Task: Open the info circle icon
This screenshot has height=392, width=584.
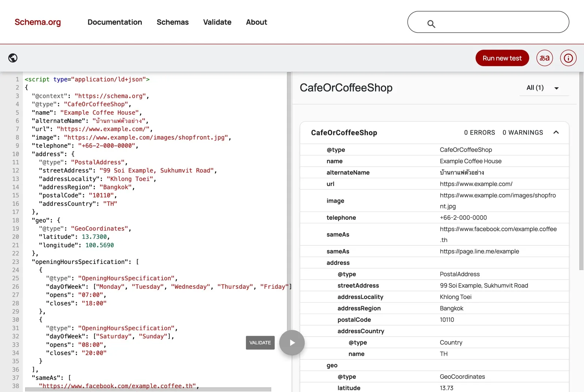Action: [x=568, y=58]
